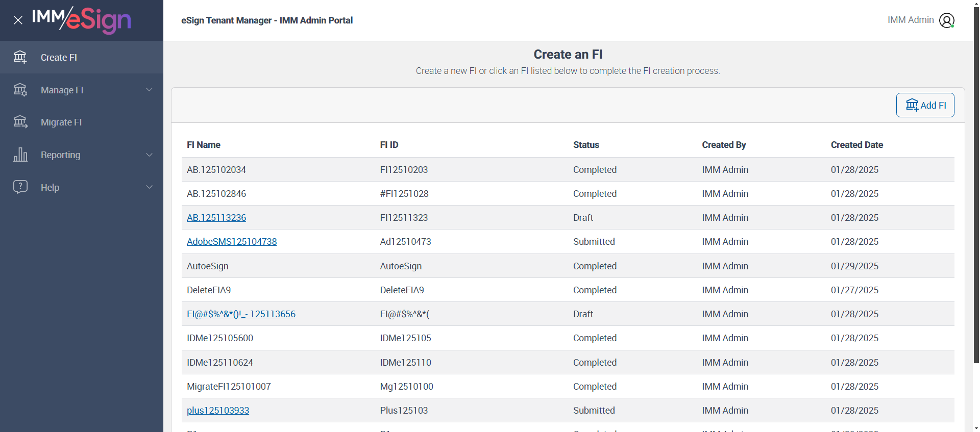Click the Migrate FI bank-arrow icon
This screenshot has height=432, width=980.
click(20, 122)
